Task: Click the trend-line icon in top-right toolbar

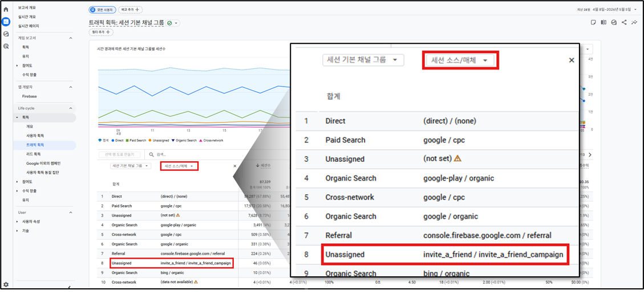Action: 634,23
